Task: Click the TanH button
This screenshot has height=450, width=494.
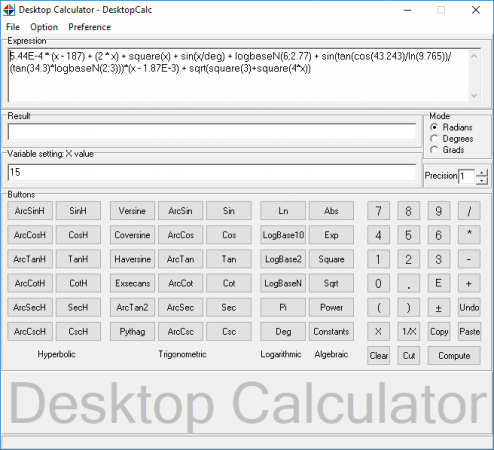Action: point(78,259)
